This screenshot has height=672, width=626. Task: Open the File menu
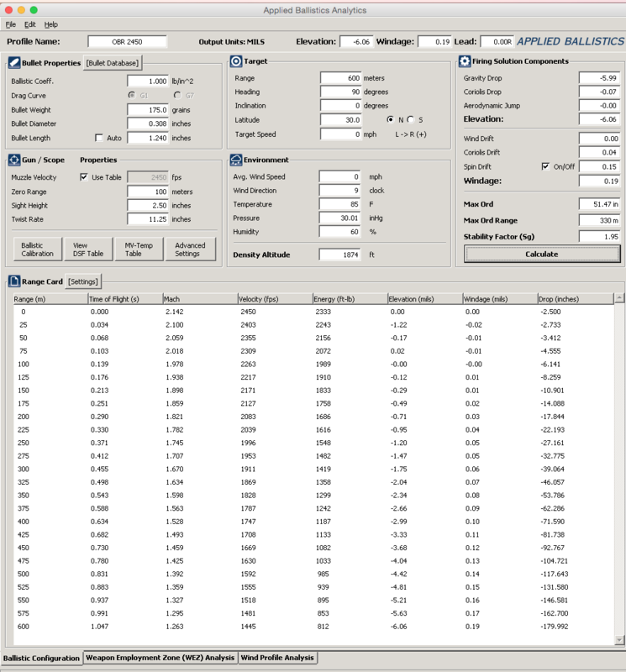11,24
